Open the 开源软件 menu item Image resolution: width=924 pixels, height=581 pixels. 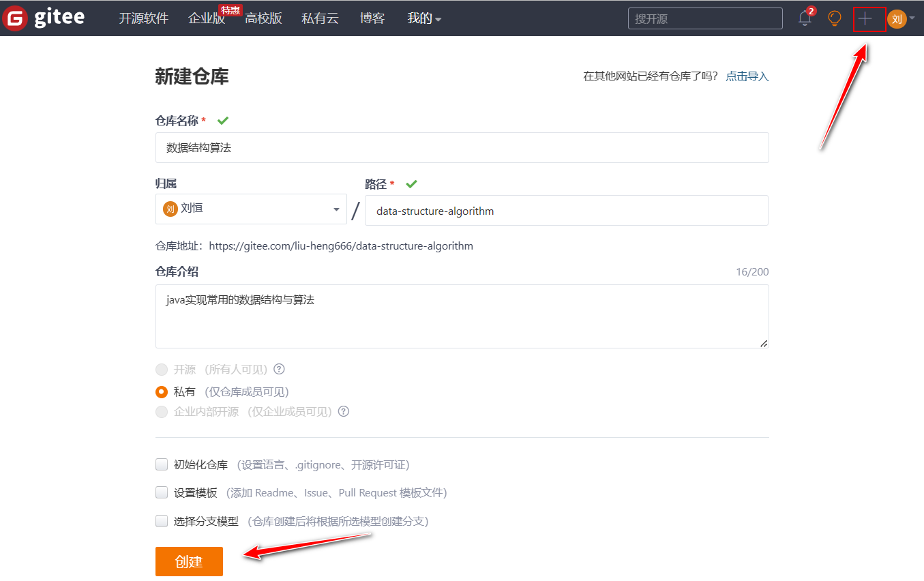(x=143, y=18)
